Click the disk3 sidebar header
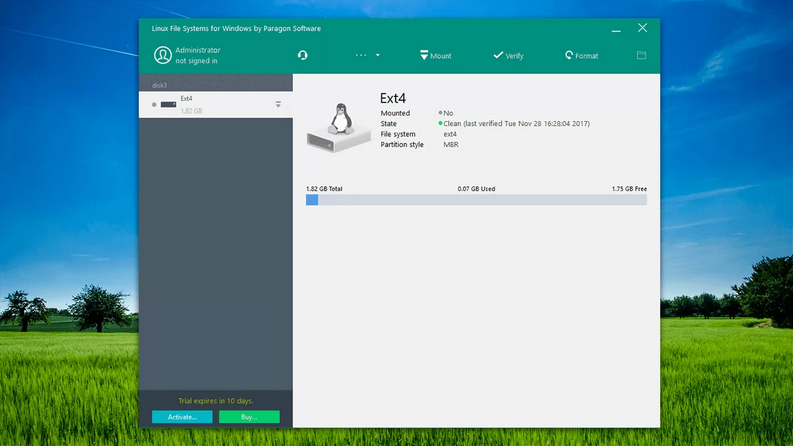 coord(216,83)
